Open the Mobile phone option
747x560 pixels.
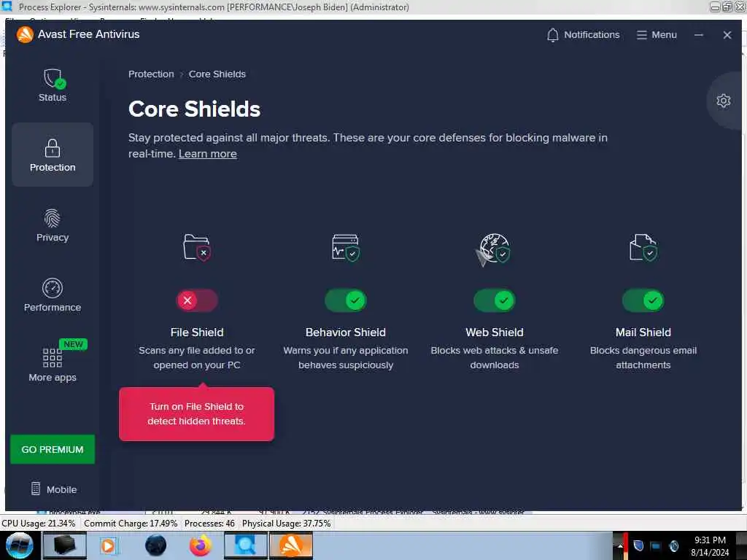point(53,489)
